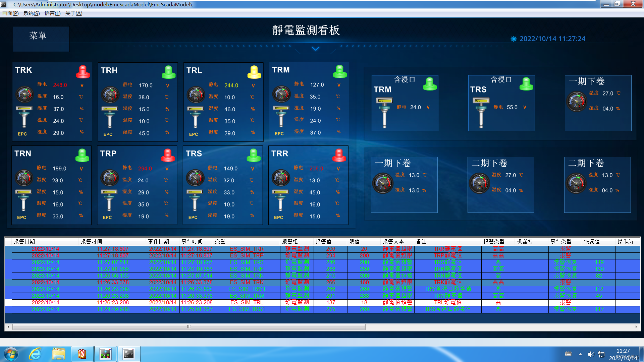The height and width of the screenshot is (362, 644).
Task: Open the 语言(L) menu
Action: click(x=52, y=13)
